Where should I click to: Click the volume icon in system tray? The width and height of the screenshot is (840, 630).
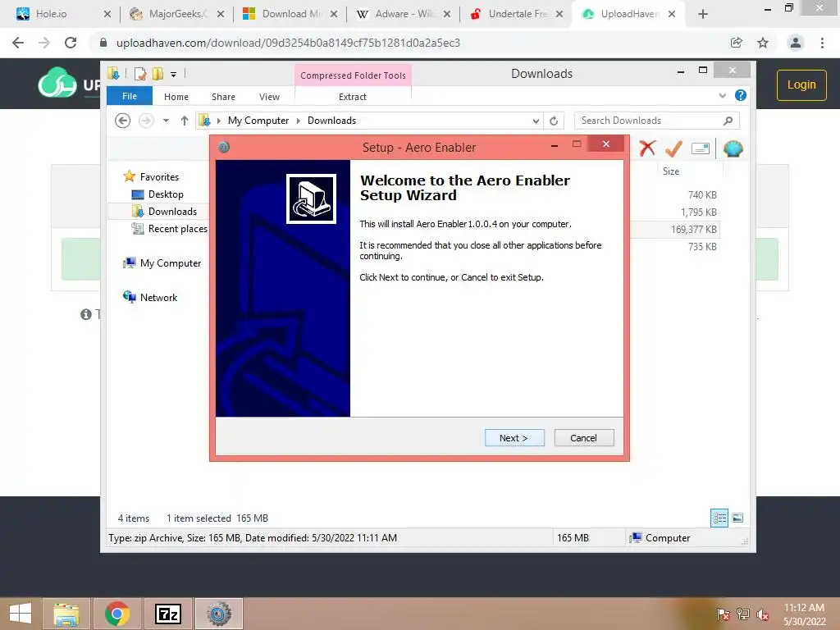point(763,614)
